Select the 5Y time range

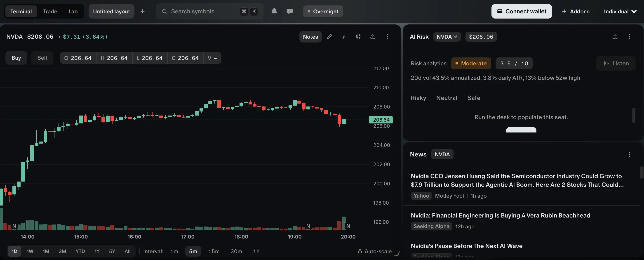pyautogui.click(x=112, y=251)
